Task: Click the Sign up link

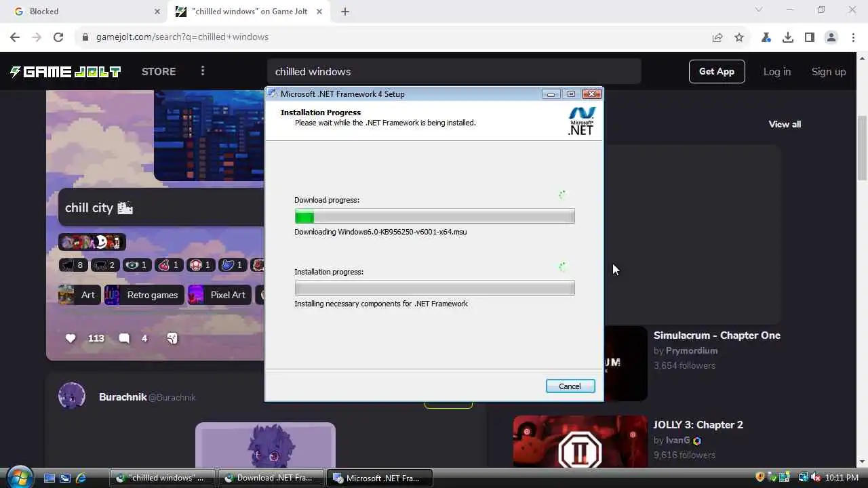Action: [829, 71]
